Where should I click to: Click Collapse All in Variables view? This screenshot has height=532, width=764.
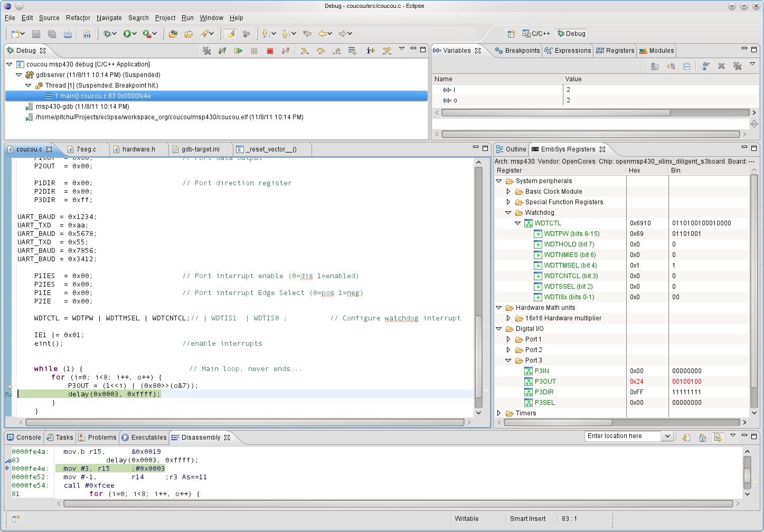[686, 66]
